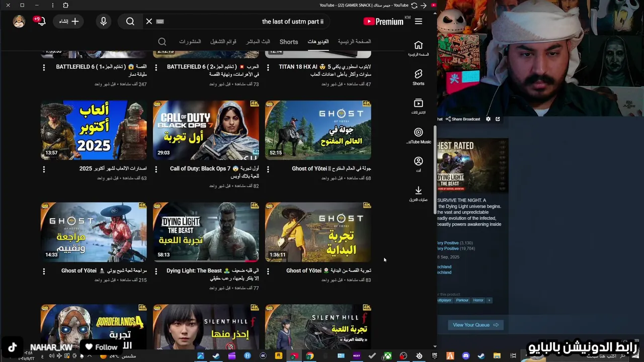Viewport: 644px width, 362px height.
Task: Open the account avatar menu
Action: 19,21
